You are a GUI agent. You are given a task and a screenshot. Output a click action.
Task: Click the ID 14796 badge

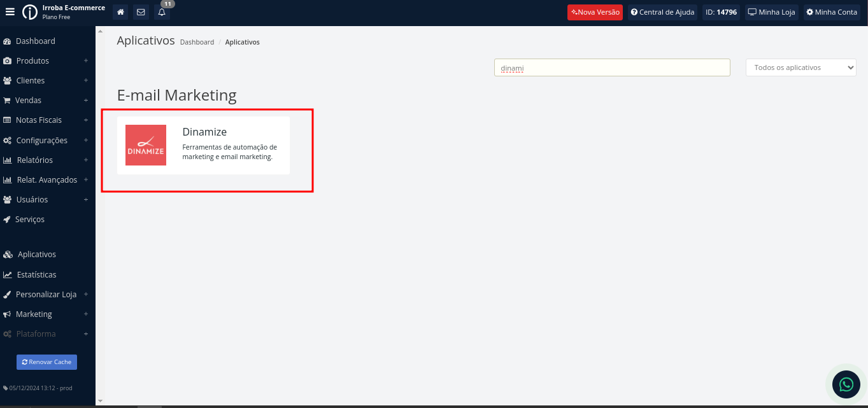pos(721,12)
